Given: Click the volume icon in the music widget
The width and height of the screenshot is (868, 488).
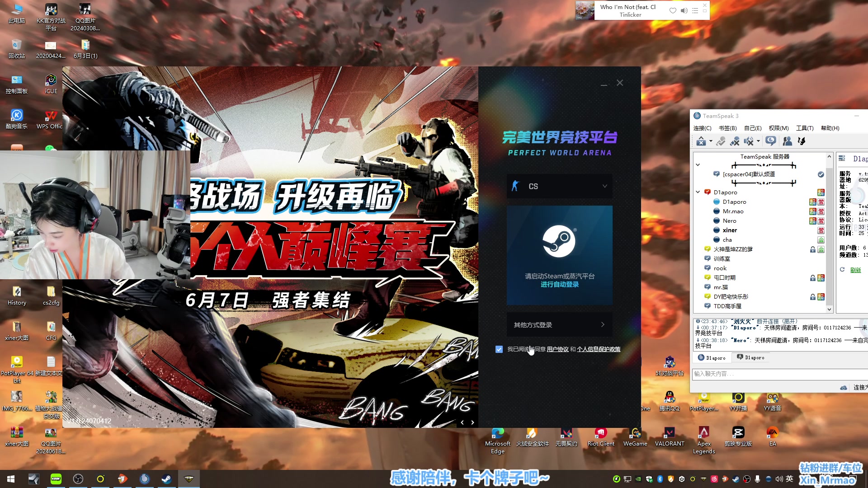Looking at the screenshot, I should coord(684,10).
